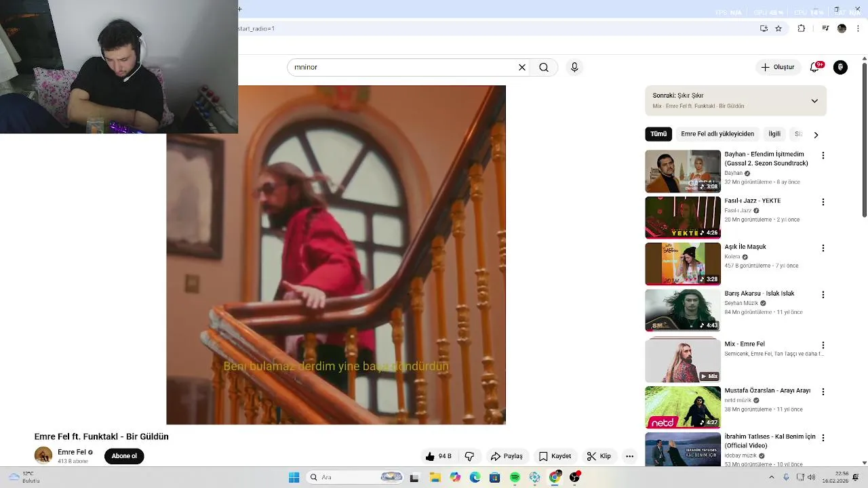
Task: Open options menu for Mix - Emre Fel
Action: (x=823, y=345)
